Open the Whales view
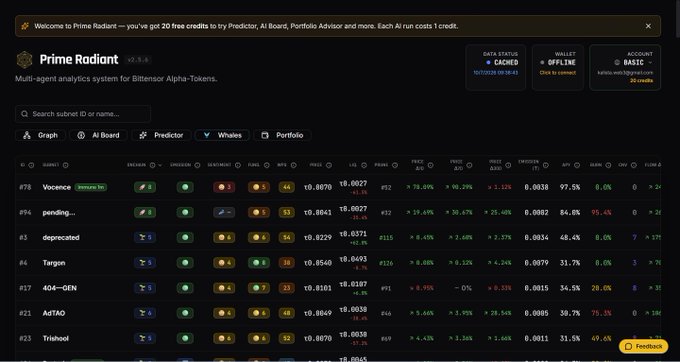 pyautogui.click(x=222, y=135)
